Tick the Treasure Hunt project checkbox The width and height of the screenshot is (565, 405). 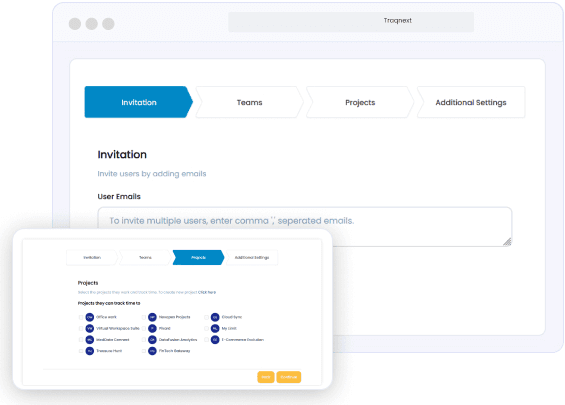(x=81, y=351)
